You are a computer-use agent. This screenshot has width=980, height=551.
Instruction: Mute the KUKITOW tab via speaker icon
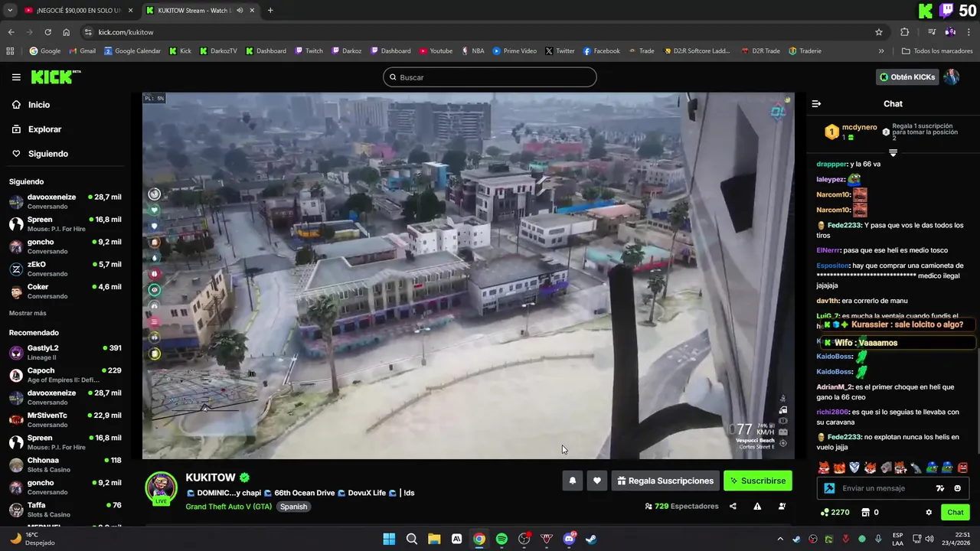coord(240,11)
